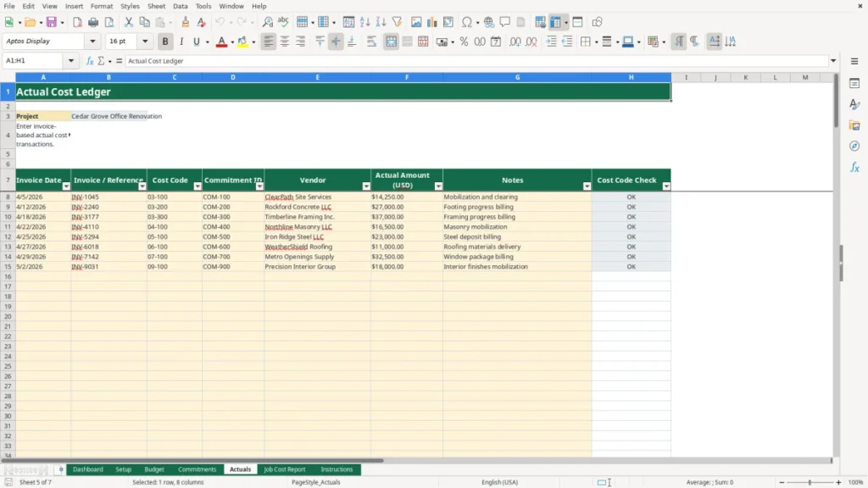Save the document with the Save icon
The image size is (868, 488).
(x=52, y=22)
